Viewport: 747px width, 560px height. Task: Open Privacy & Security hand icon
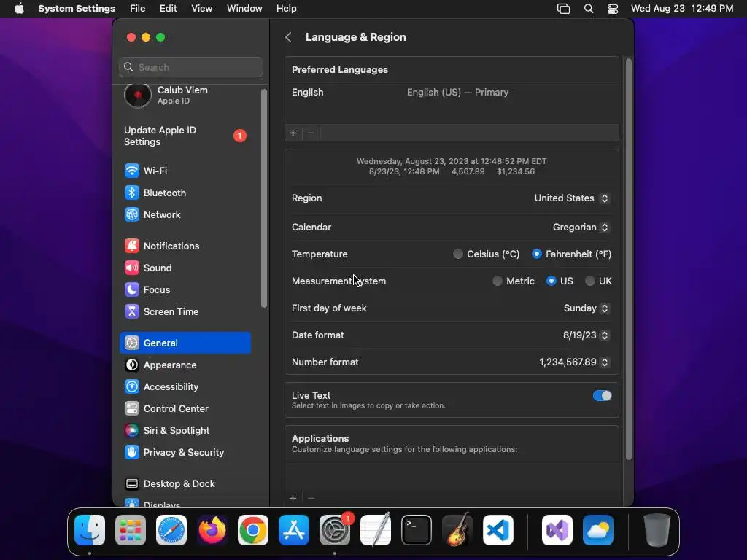[x=131, y=452]
